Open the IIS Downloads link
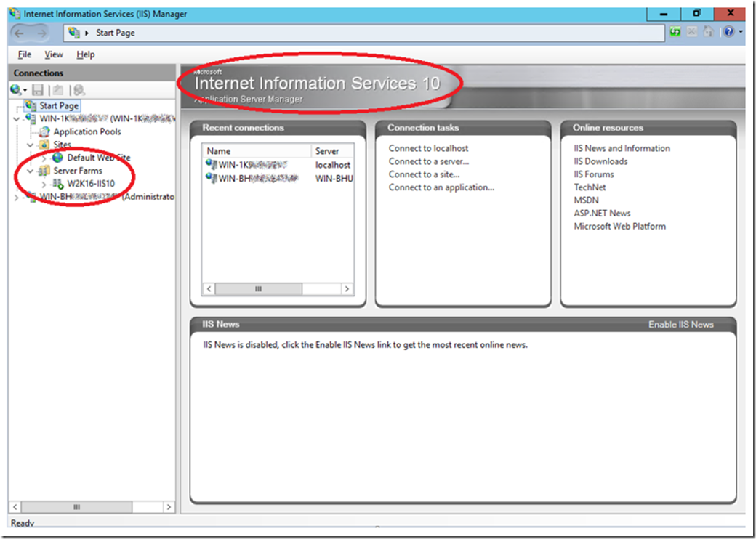Viewport: 756px width, 539px height. point(600,161)
